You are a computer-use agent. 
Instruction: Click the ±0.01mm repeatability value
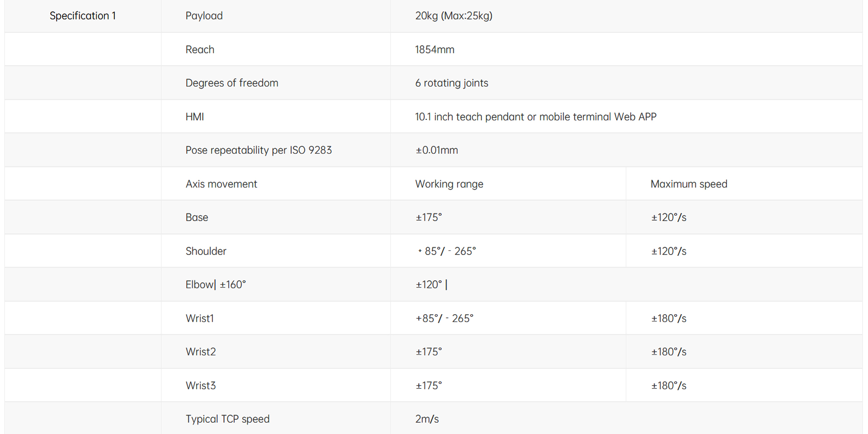436,151
